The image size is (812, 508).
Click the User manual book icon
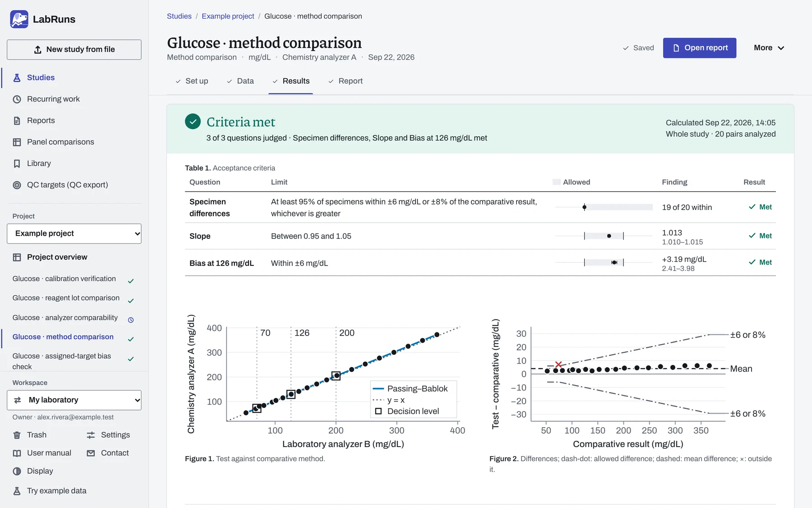17,453
